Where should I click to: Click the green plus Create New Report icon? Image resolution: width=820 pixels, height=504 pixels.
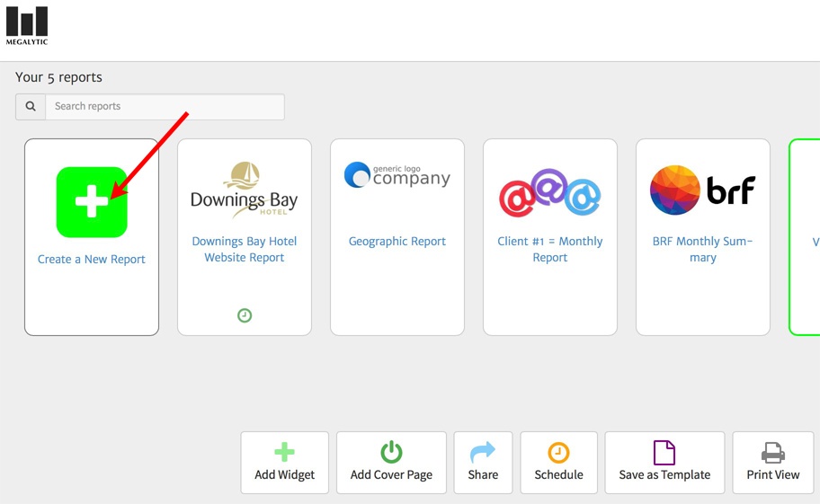point(92,202)
